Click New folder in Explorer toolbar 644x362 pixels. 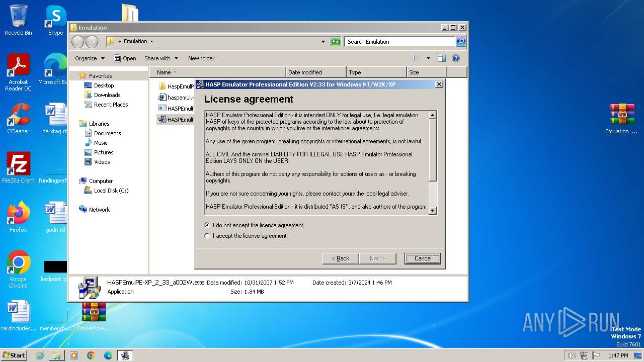[201, 58]
